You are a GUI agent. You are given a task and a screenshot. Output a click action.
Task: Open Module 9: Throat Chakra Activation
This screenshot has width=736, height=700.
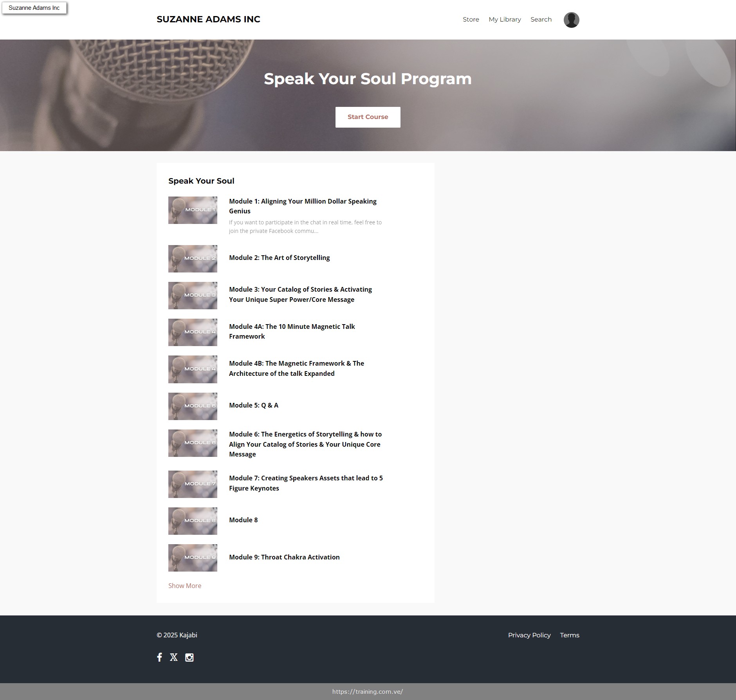tap(284, 557)
